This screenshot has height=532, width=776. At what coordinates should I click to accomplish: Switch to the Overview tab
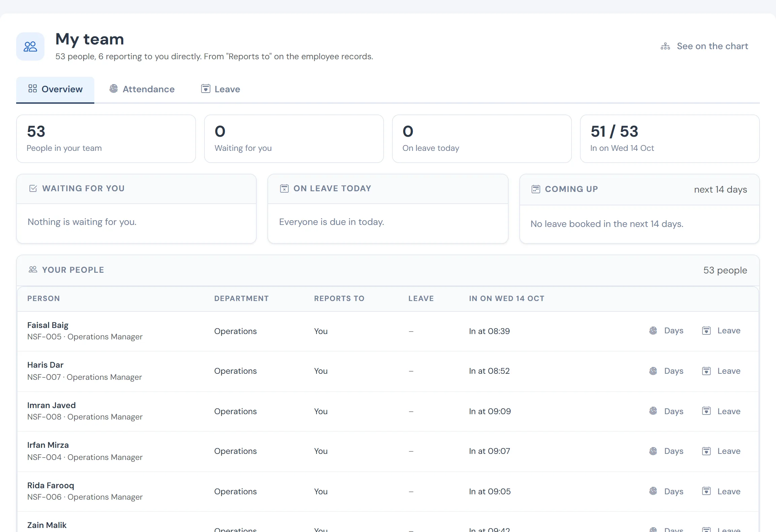(x=55, y=89)
